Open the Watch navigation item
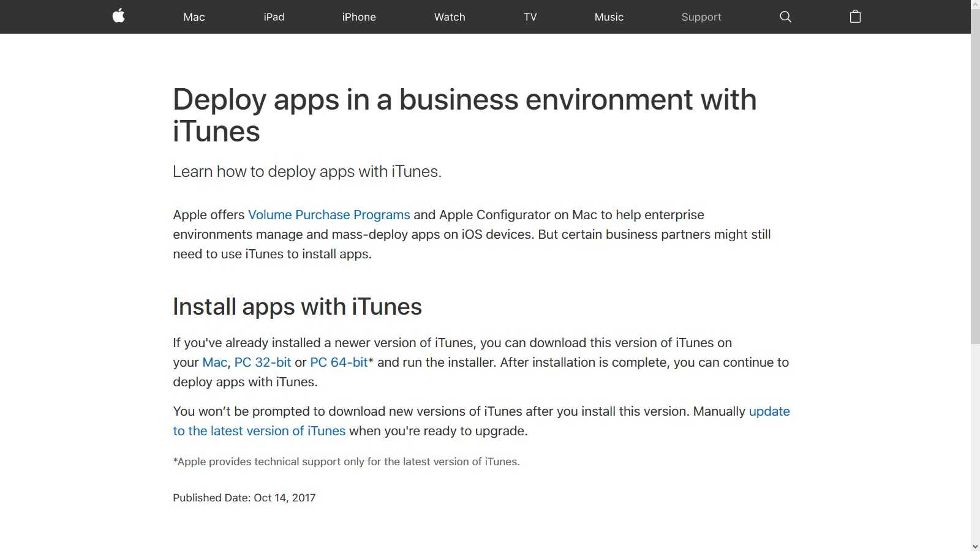 [450, 17]
